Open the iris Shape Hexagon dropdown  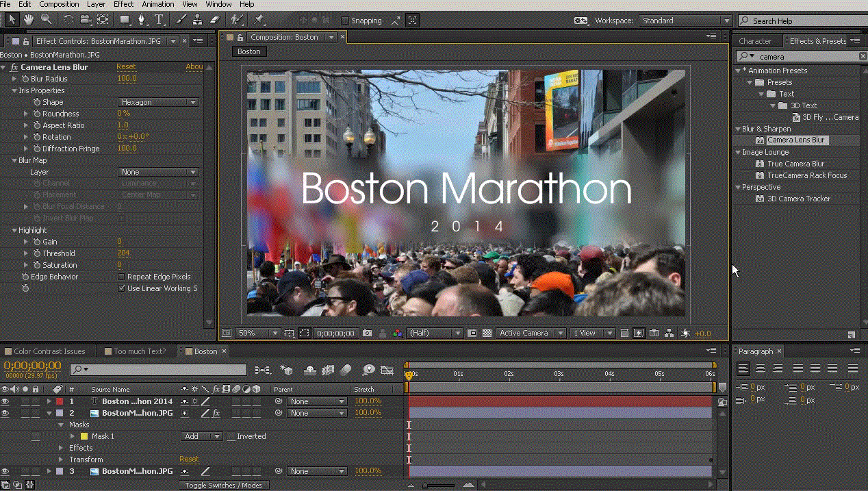(158, 102)
